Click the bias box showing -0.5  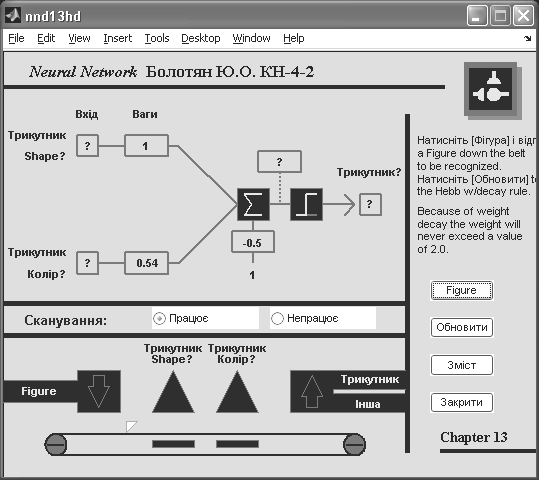click(253, 242)
